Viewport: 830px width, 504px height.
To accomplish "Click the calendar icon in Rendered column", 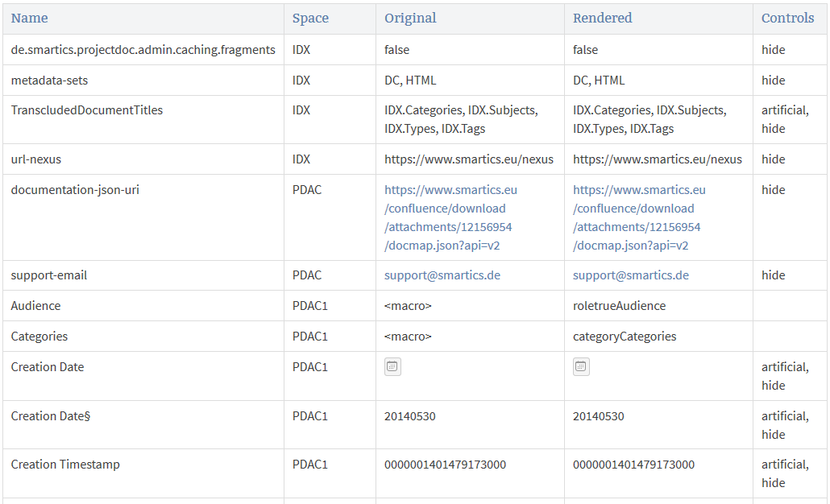I will pos(581,367).
